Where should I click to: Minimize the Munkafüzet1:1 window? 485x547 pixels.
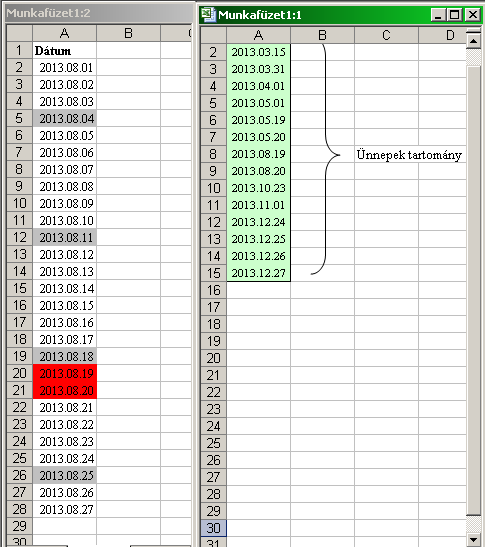click(x=438, y=15)
